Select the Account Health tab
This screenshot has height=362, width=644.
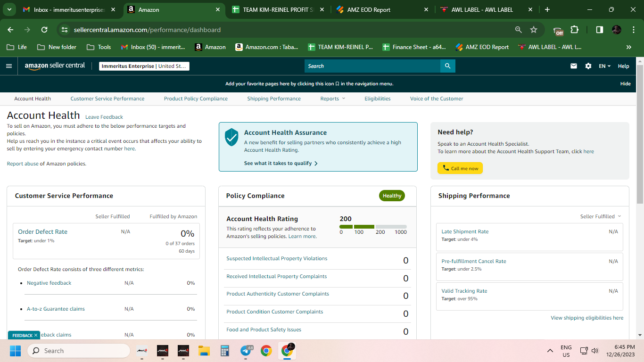[x=33, y=99]
